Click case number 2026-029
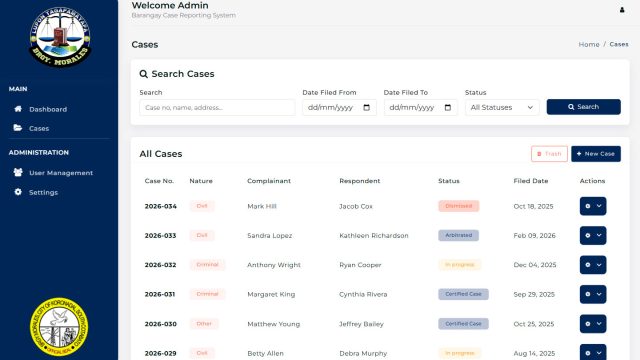The height and width of the screenshot is (360, 640). (x=160, y=353)
